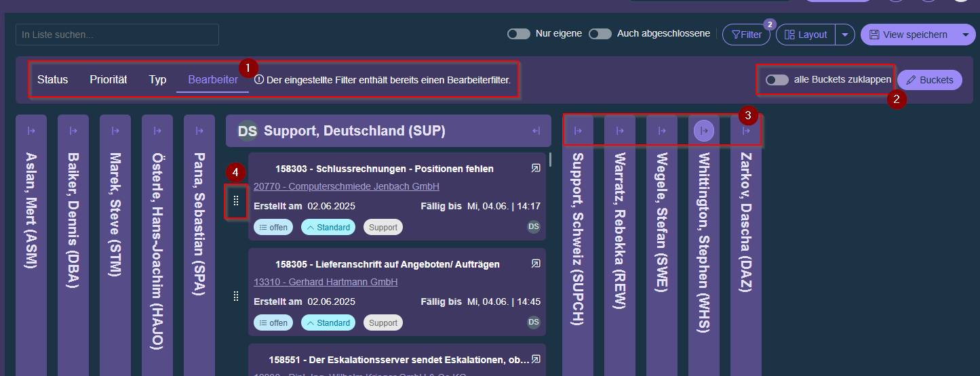
Task: Select the Priorität grouping tab
Action: click(x=109, y=80)
